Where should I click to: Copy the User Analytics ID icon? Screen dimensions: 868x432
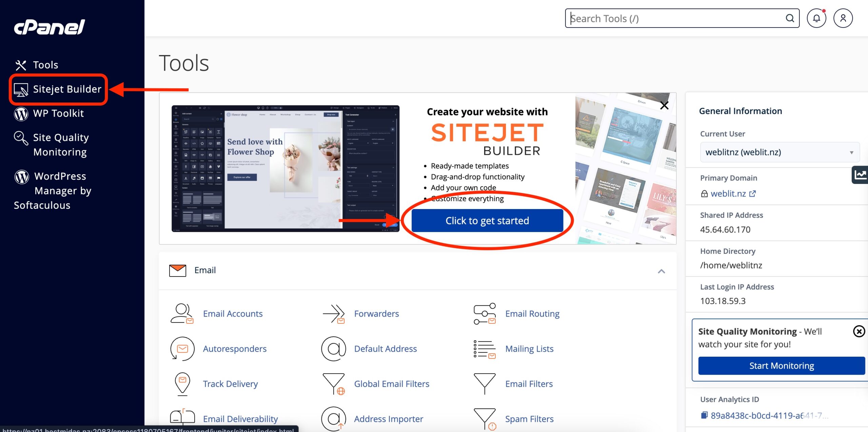[x=704, y=415]
